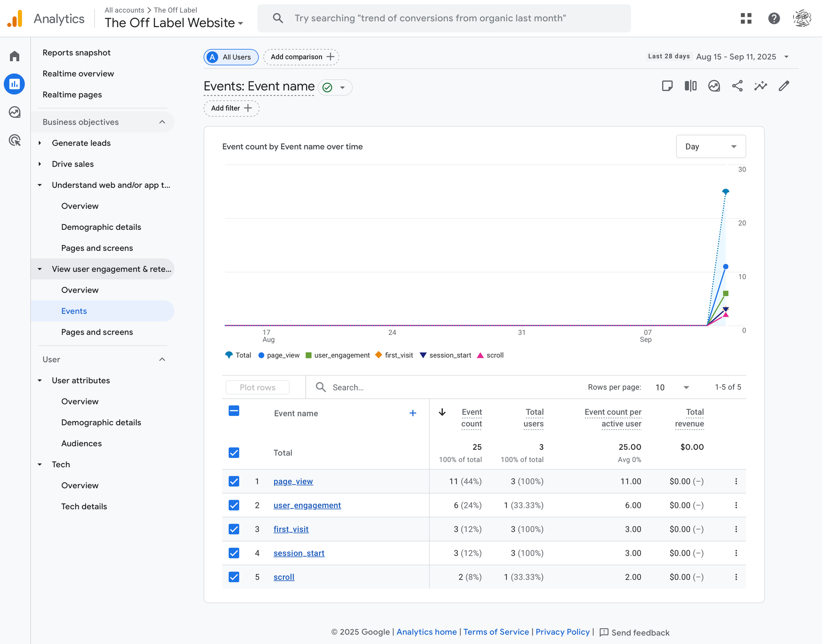Click the Share this report icon
Screen dimensions: 822x644
[737, 86]
